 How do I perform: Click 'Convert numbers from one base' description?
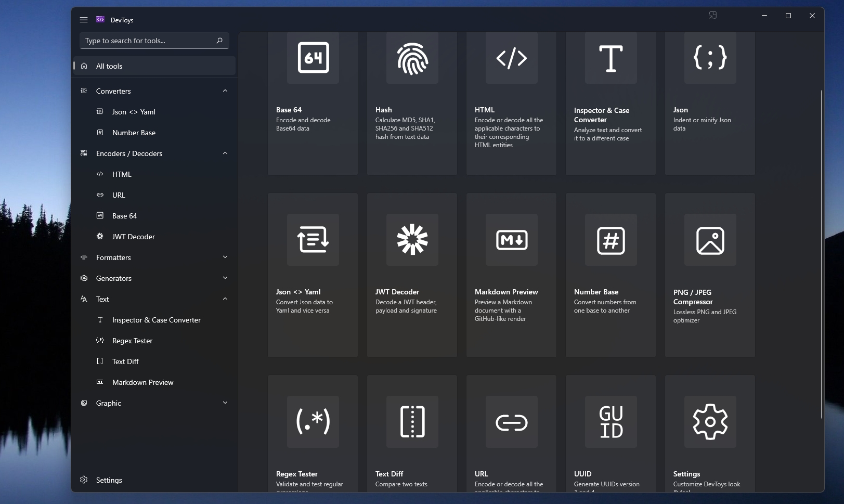[605, 306]
